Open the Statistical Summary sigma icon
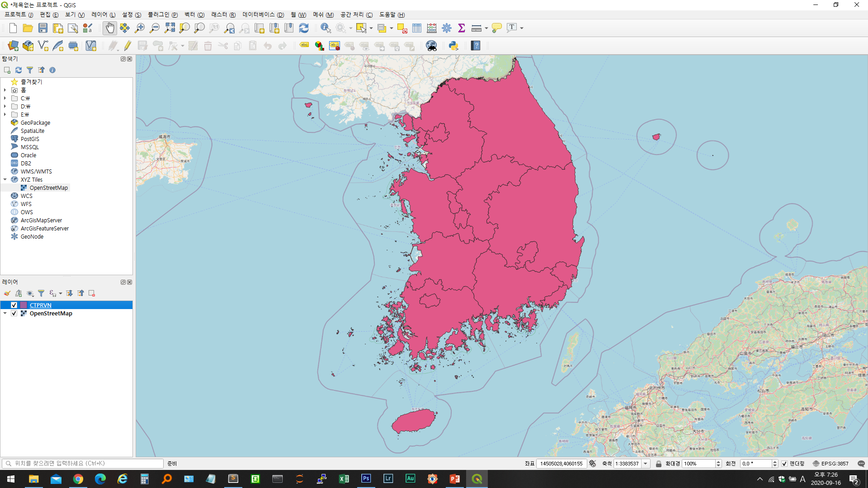 462,28
